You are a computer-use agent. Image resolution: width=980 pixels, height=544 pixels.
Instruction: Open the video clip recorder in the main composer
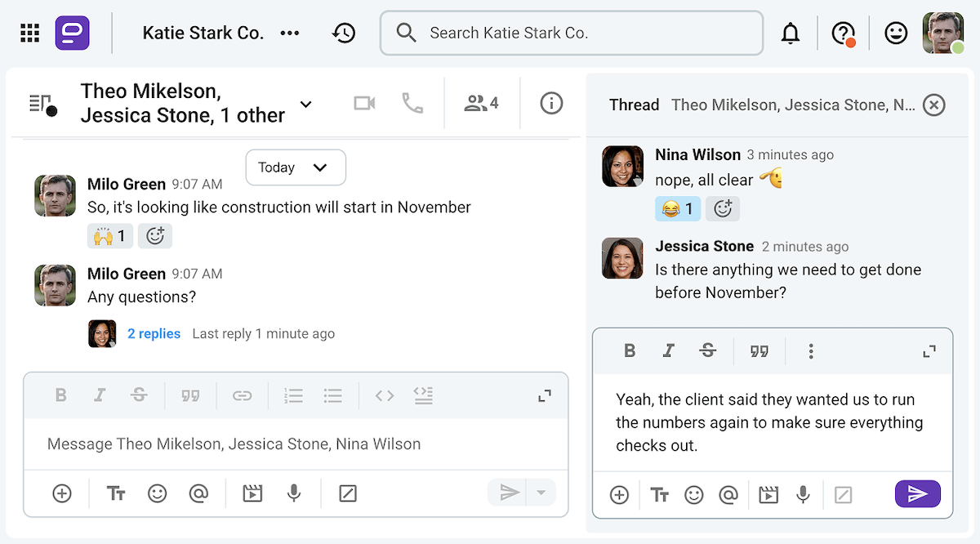click(x=252, y=493)
